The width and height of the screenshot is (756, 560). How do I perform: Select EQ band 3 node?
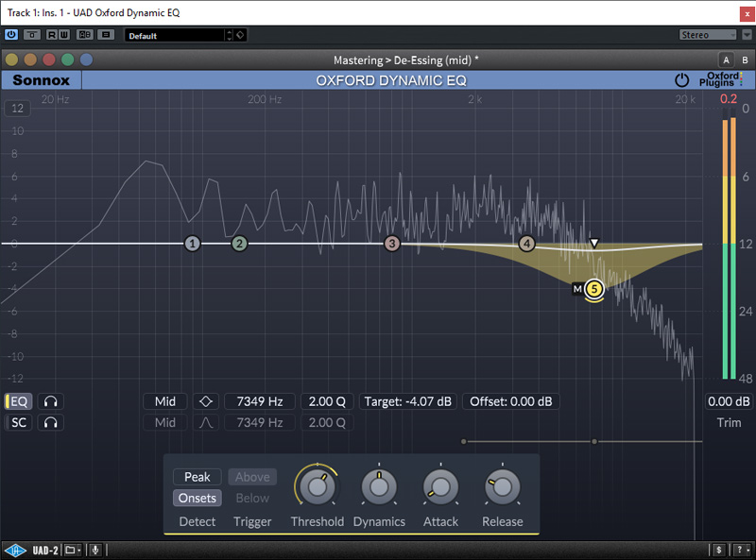pyautogui.click(x=392, y=244)
